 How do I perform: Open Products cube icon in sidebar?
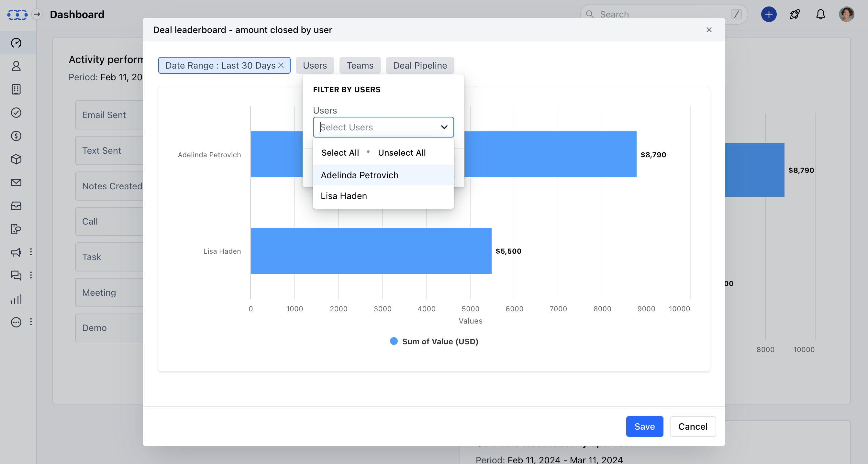click(16, 159)
